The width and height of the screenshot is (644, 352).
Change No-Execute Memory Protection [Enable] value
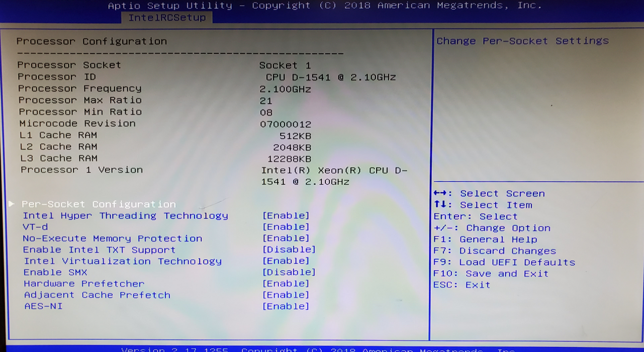pos(286,238)
